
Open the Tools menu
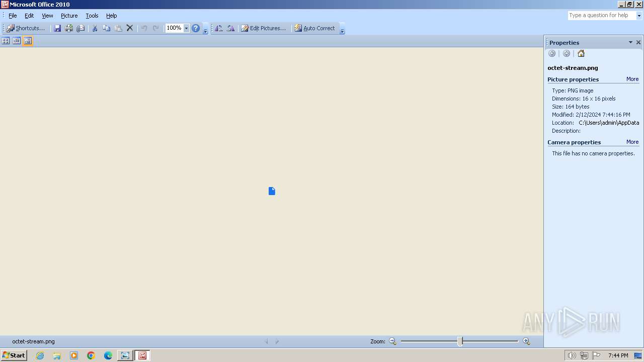(x=92, y=16)
